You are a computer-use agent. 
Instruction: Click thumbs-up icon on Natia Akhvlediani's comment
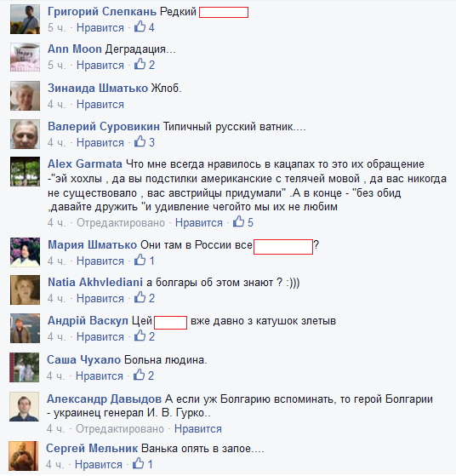tap(140, 297)
